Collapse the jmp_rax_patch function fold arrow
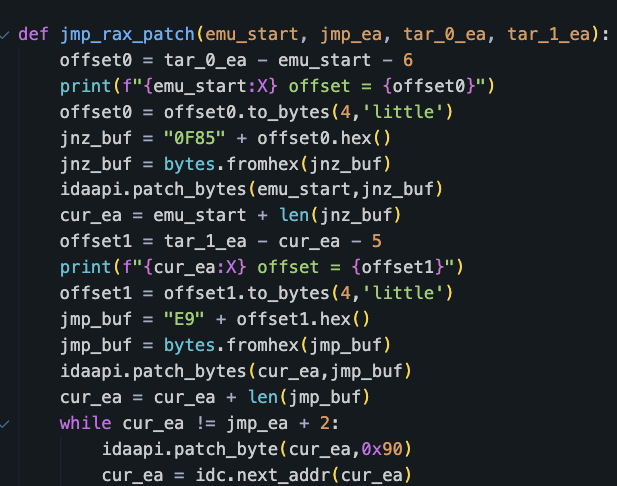The height and width of the screenshot is (486, 617). pyautogui.click(x=7, y=35)
